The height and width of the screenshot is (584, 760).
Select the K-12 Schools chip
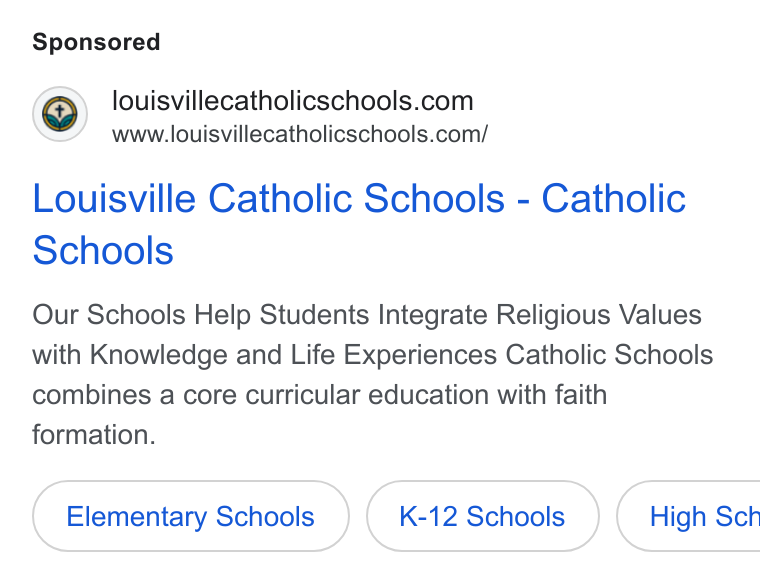482,516
